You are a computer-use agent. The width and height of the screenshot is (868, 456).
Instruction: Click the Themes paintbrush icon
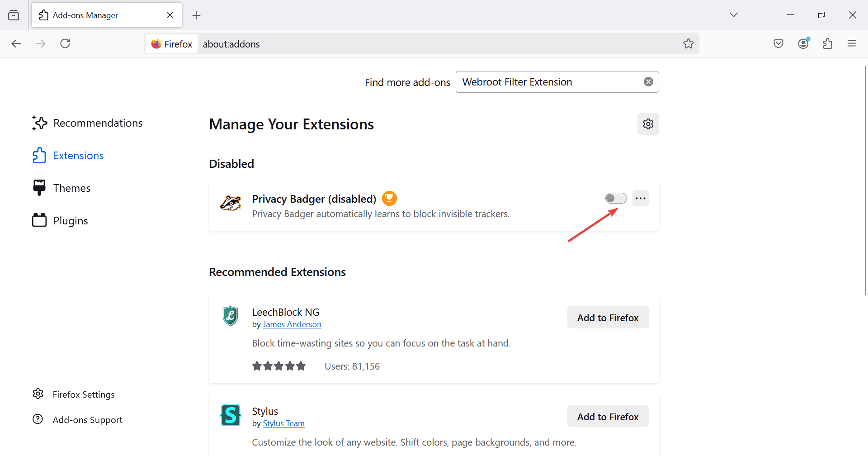click(39, 188)
